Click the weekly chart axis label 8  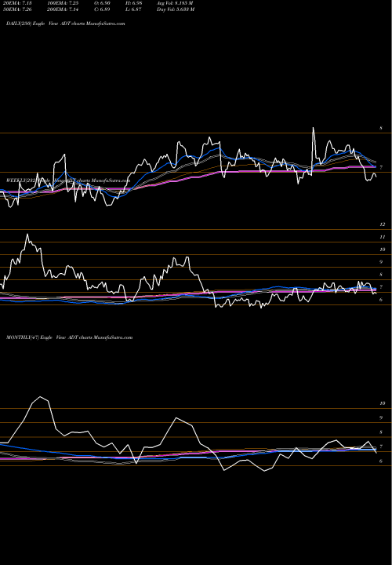point(381,275)
